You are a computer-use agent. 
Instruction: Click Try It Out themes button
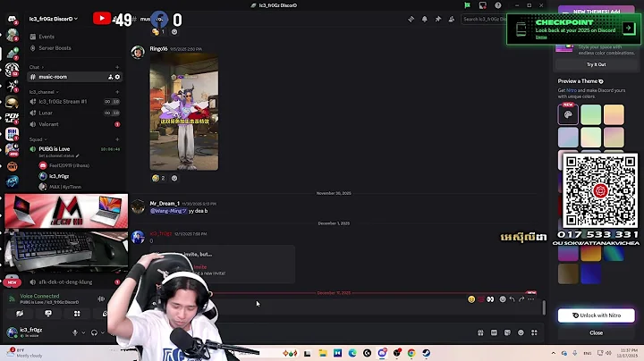[x=597, y=64]
